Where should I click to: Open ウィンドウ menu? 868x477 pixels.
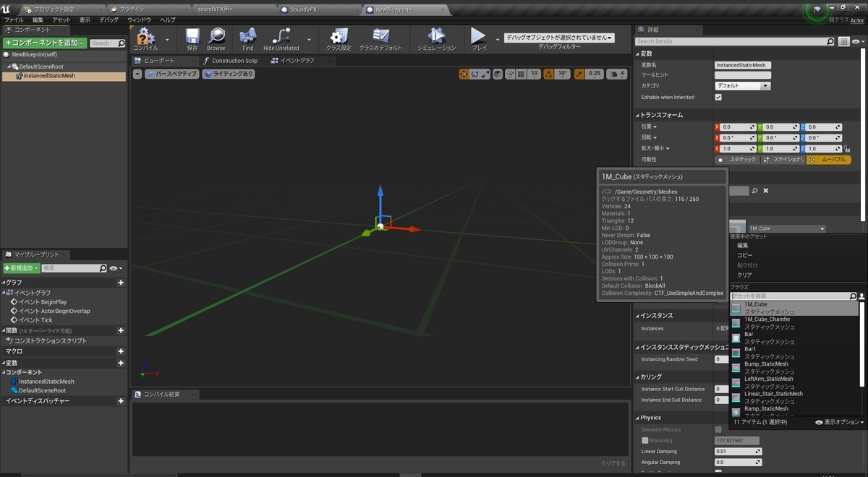click(x=139, y=20)
